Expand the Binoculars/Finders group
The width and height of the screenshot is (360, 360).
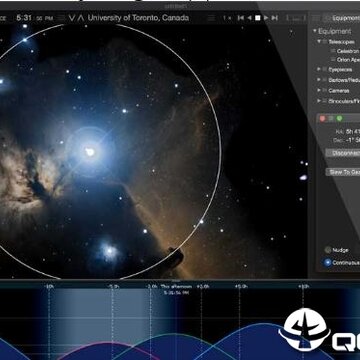pos(319,100)
